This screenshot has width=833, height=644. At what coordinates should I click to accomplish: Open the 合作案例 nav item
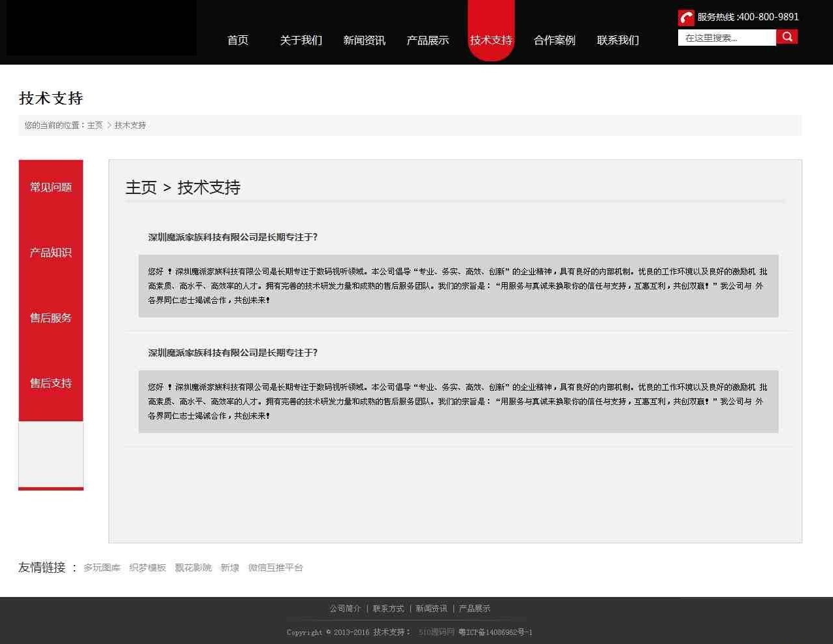[555, 40]
